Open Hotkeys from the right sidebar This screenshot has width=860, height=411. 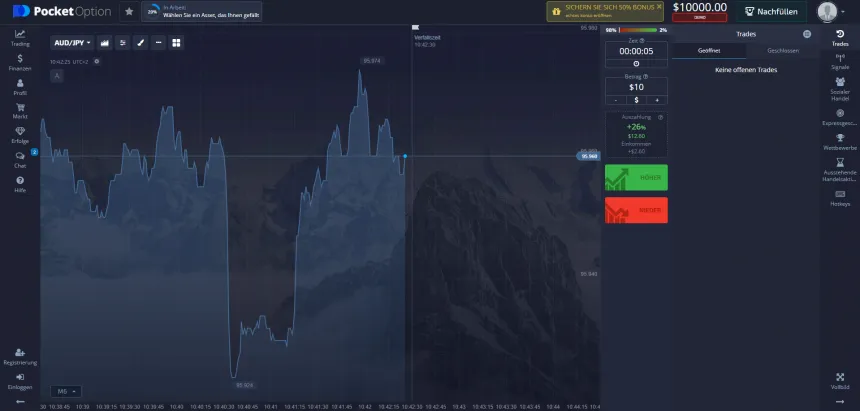coord(840,197)
